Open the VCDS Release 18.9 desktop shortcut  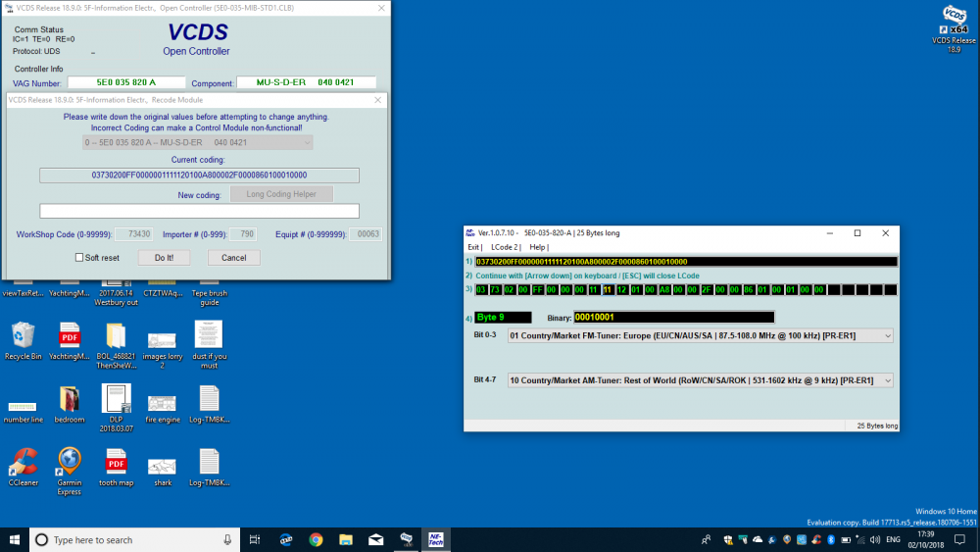click(954, 28)
